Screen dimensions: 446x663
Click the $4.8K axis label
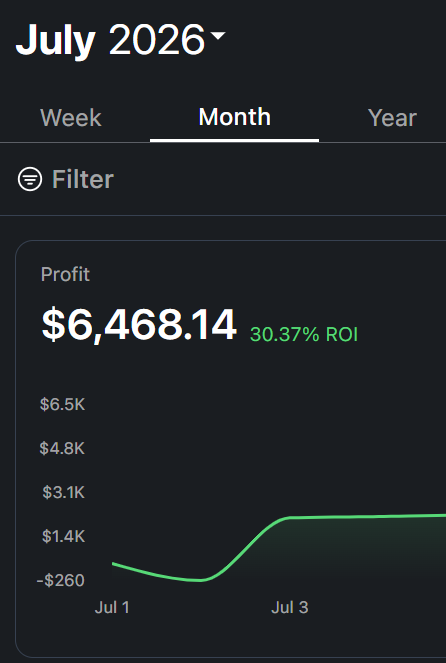(x=62, y=448)
